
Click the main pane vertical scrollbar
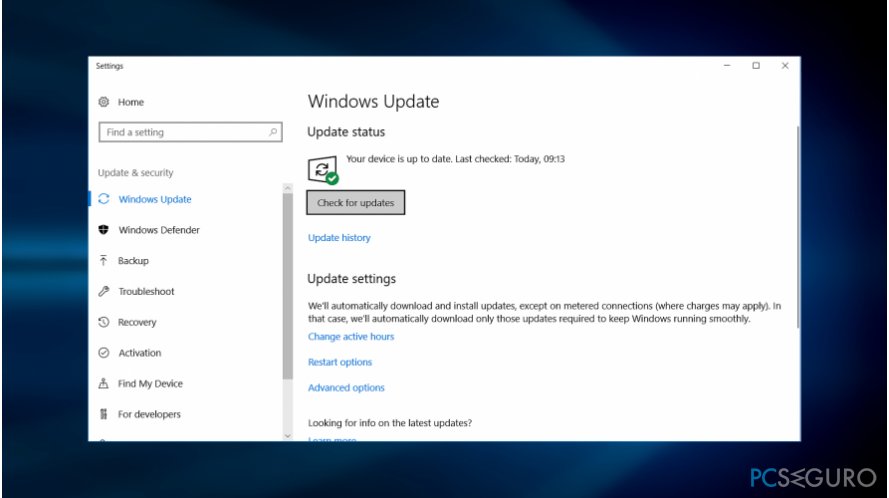798,227
